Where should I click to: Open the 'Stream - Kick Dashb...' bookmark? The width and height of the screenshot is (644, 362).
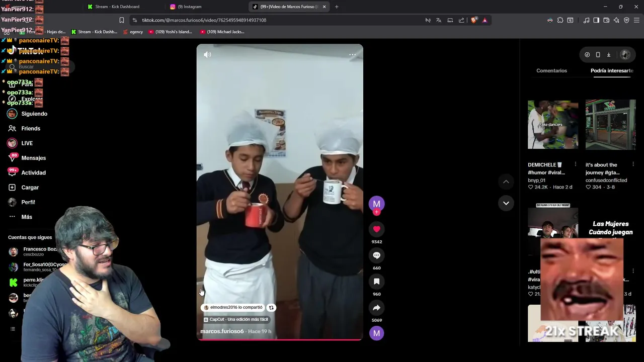click(x=94, y=32)
